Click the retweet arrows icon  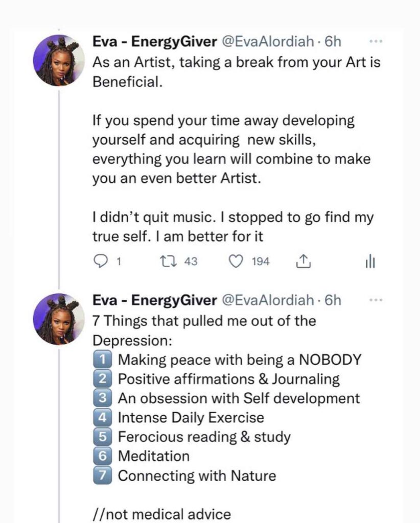167,261
